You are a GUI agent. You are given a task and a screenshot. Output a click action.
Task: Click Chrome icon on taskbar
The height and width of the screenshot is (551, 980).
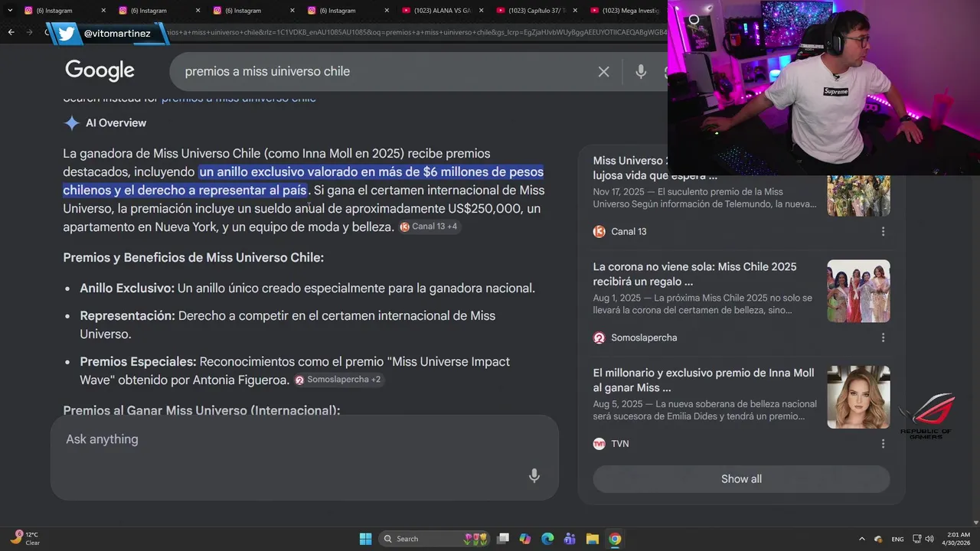click(x=615, y=539)
